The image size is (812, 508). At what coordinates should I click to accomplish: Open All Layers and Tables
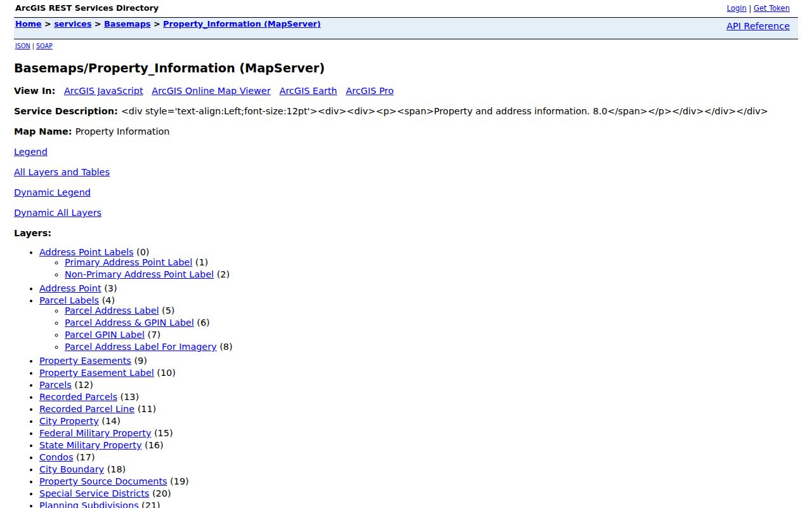click(x=62, y=172)
